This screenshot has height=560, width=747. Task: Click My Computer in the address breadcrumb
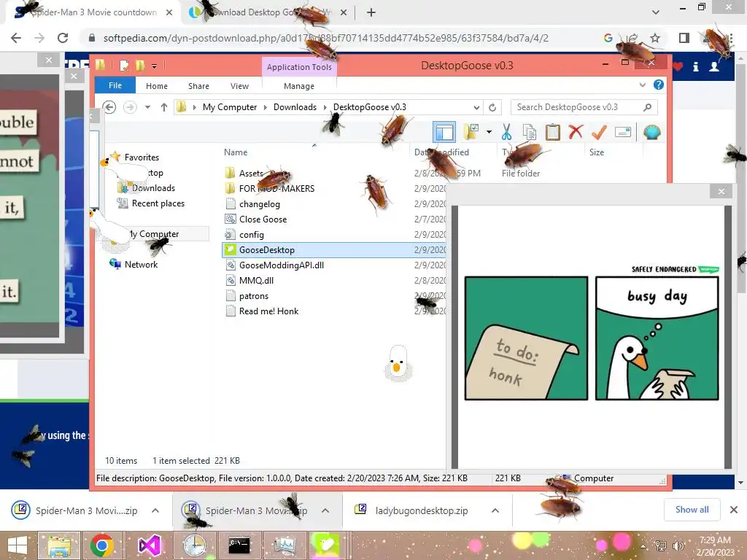point(230,107)
